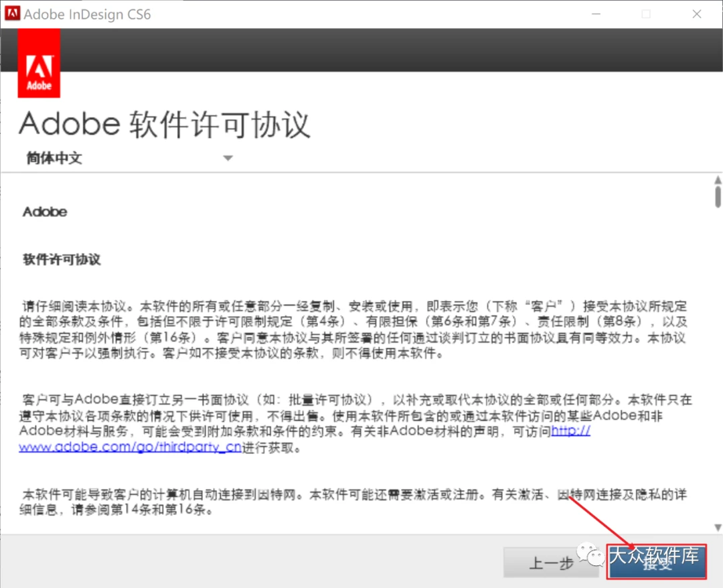The image size is (723, 588).
Task: Click the InDesign title bar app icon
Action: click(12, 13)
